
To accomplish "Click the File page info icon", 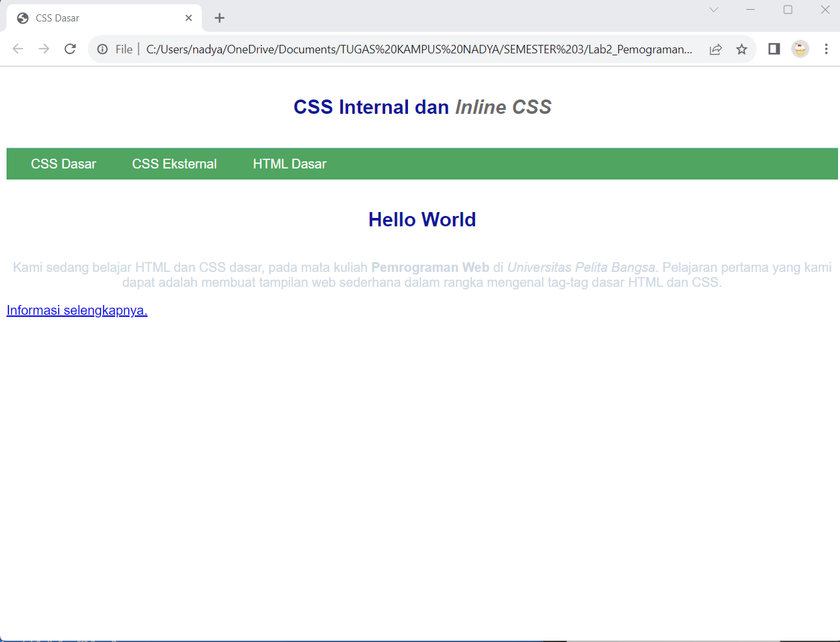I will point(103,49).
